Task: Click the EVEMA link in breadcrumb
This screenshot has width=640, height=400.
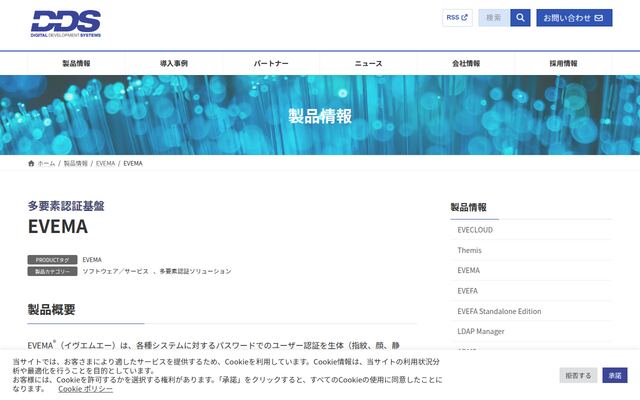Action: point(105,163)
